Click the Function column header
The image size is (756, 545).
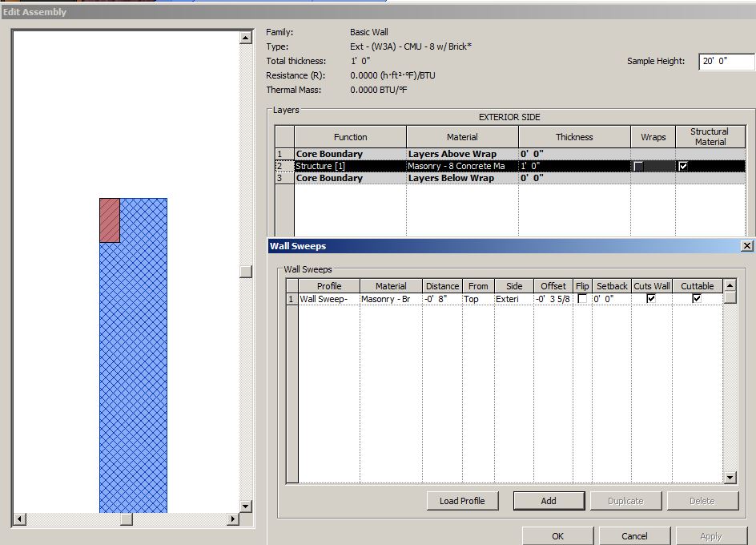[350, 137]
